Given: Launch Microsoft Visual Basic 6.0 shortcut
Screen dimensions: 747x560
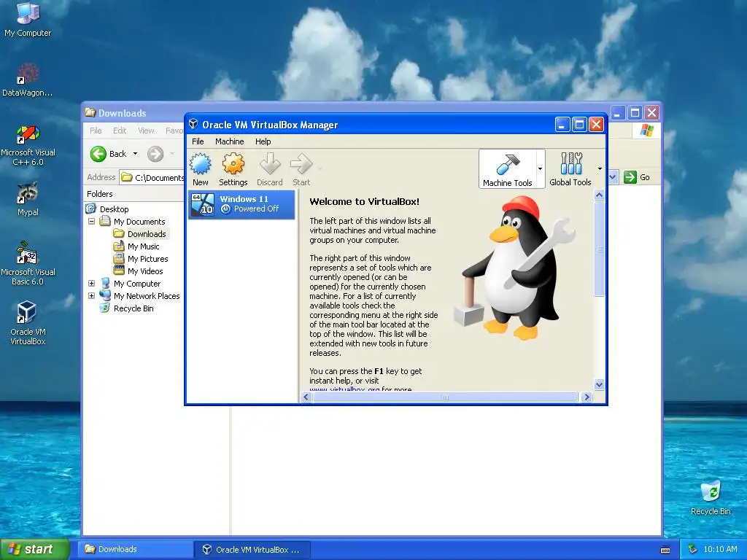Looking at the screenshot, I should click(28, 264).
